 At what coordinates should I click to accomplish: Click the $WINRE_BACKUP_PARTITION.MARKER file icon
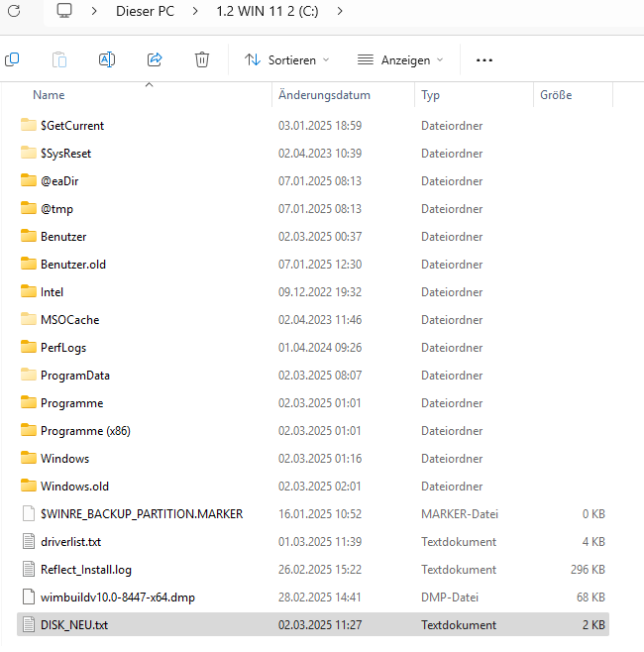point(29,514)
